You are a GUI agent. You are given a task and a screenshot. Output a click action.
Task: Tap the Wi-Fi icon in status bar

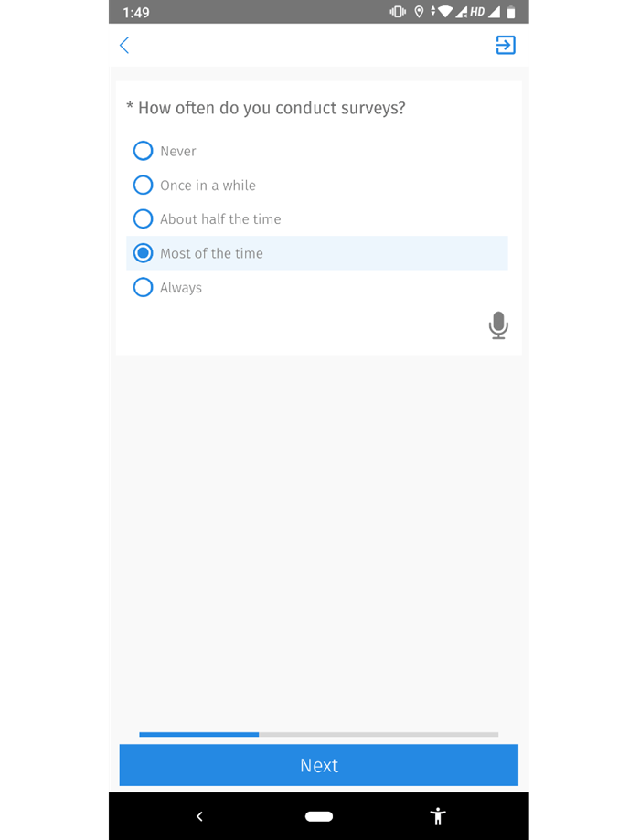pos(445,12)
